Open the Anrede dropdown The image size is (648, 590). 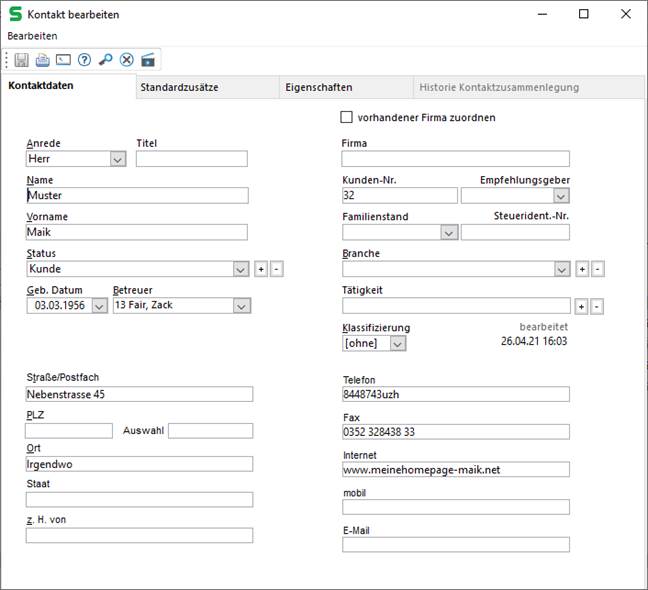117,159
